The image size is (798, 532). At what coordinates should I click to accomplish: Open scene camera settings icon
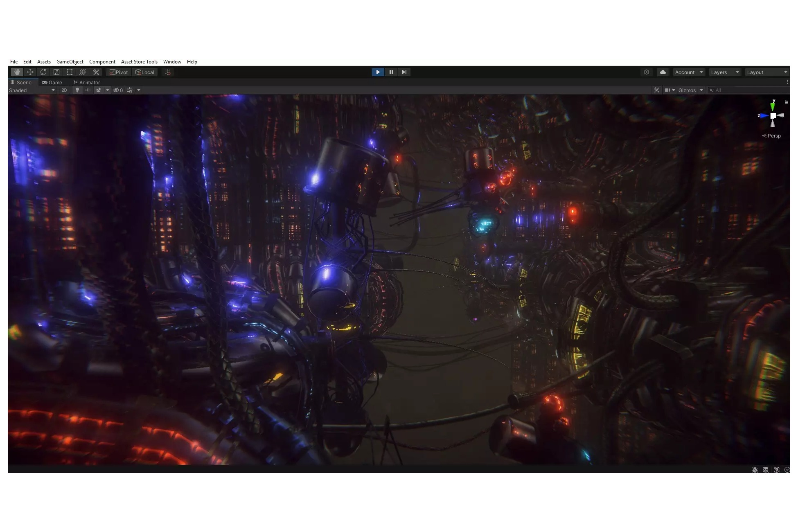pyautogui.click(x=667, y=90)
